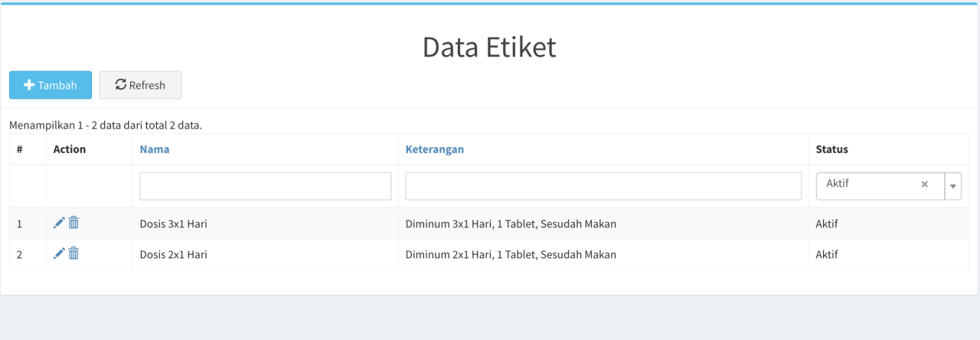Edit the Dosis 3x1 Hari entry
The width and height of the screenshot is (980, 340).
point(59,223)
